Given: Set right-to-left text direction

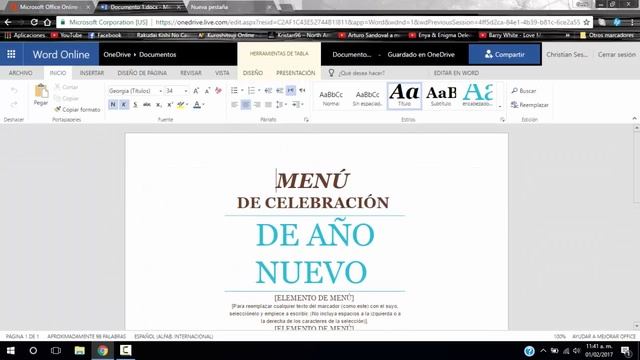Looking at the screenshot, I should 302,90.
